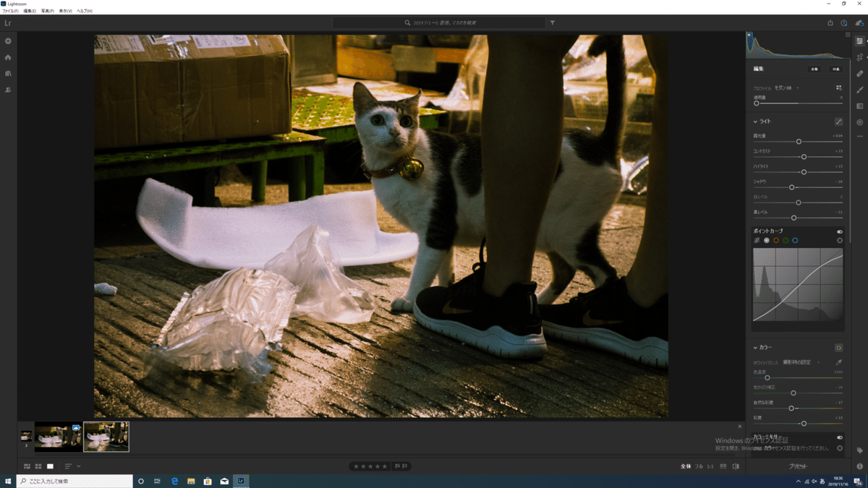This screenshot has height=488, width=868.
Task: Open プリセット presets button
Action: point(797,466)
